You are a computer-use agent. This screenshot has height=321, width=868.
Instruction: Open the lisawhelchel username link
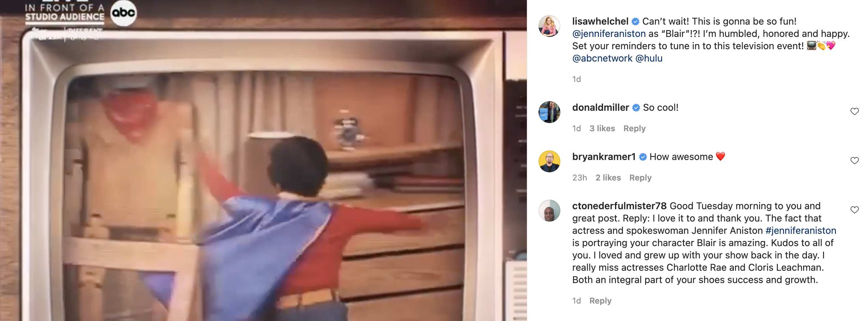[x=600, y=21]
